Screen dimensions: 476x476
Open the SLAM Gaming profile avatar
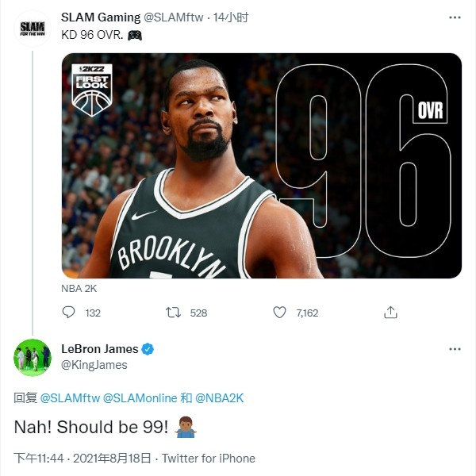coord(32,28)
